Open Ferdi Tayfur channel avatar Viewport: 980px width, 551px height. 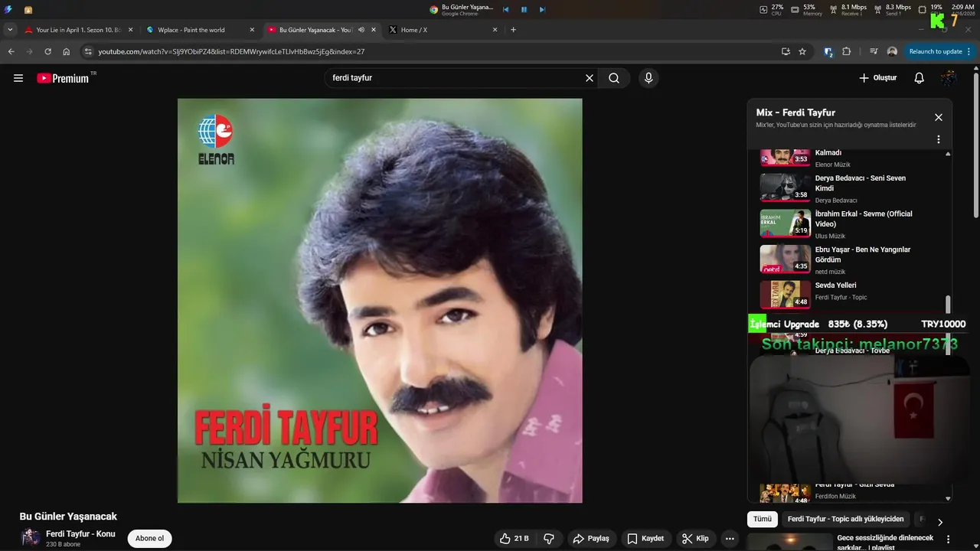(31, 538)
